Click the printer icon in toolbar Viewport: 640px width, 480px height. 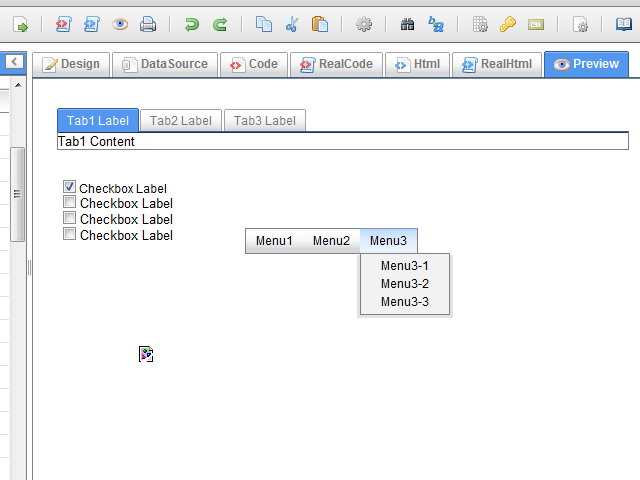(148, 24)
